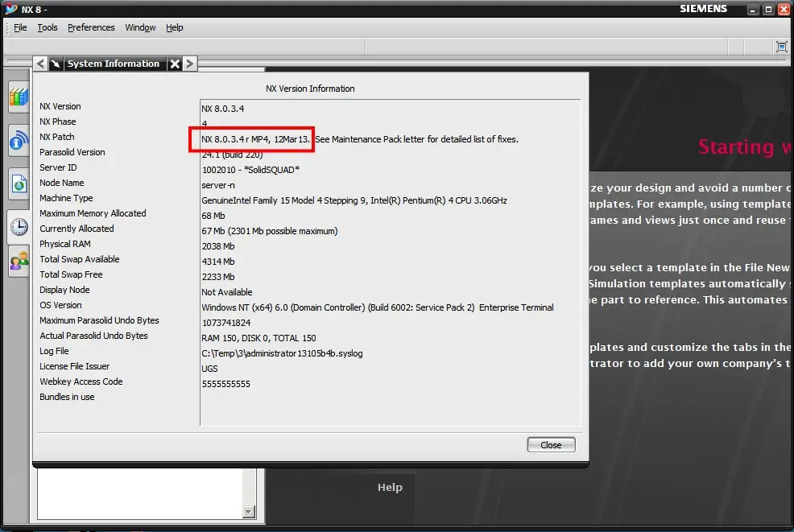Open the Window menu
This screenshot has height=532, width=794.
point(140,27)
